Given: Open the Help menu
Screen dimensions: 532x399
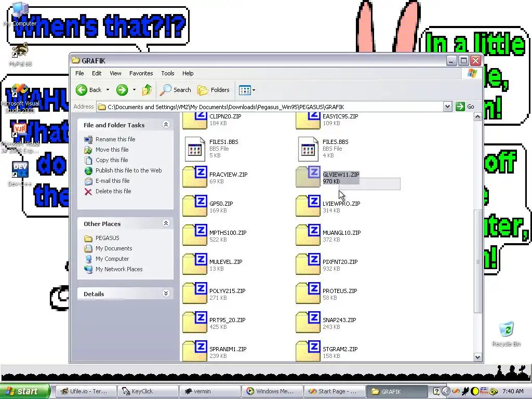Looking at the screenshot, I should pyautogui.click(x=188, y=73).
